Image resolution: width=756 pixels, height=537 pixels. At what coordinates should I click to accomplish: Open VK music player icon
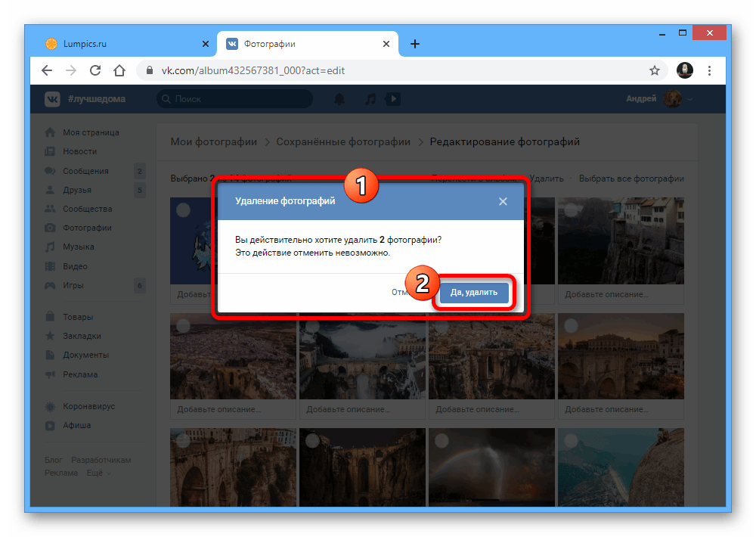coord(370,99)
